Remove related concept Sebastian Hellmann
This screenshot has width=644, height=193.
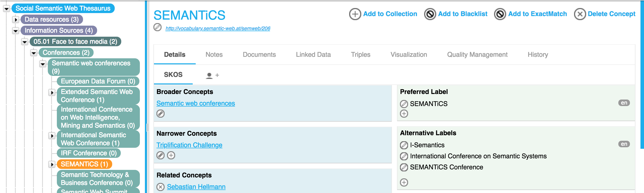tap(160, 187)
